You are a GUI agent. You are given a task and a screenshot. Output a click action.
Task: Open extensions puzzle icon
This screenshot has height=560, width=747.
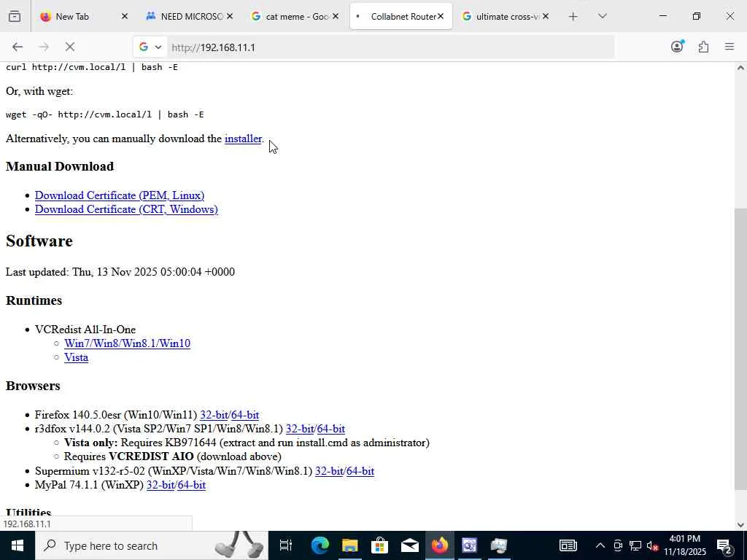703,47
